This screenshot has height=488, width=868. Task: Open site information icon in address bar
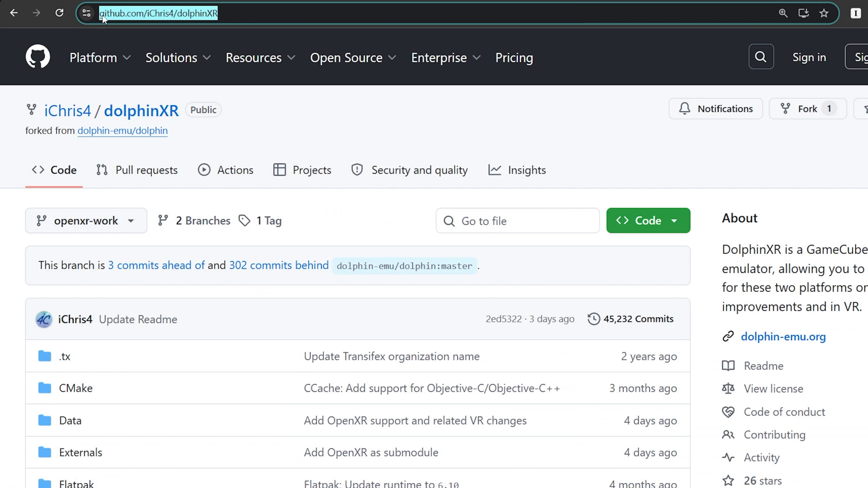coord(86,13)
